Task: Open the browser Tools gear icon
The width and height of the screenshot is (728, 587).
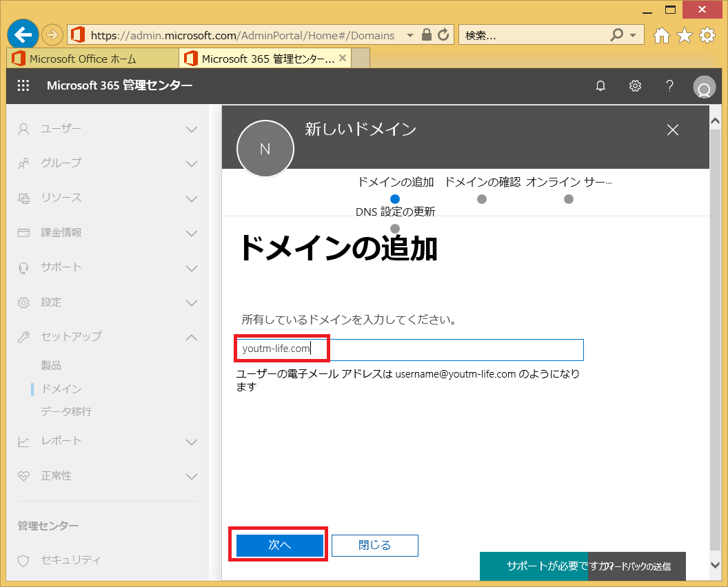Action: pos(707,35)
